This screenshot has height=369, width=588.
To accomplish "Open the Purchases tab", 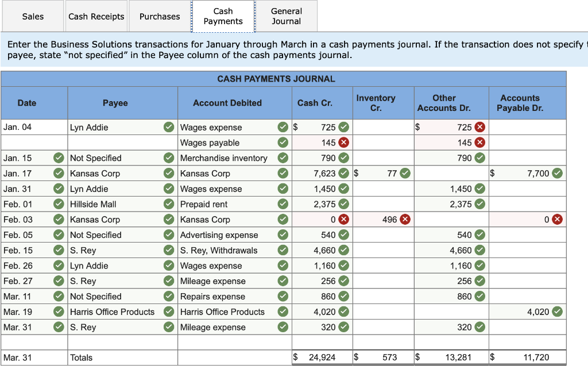I will point(160,17).
